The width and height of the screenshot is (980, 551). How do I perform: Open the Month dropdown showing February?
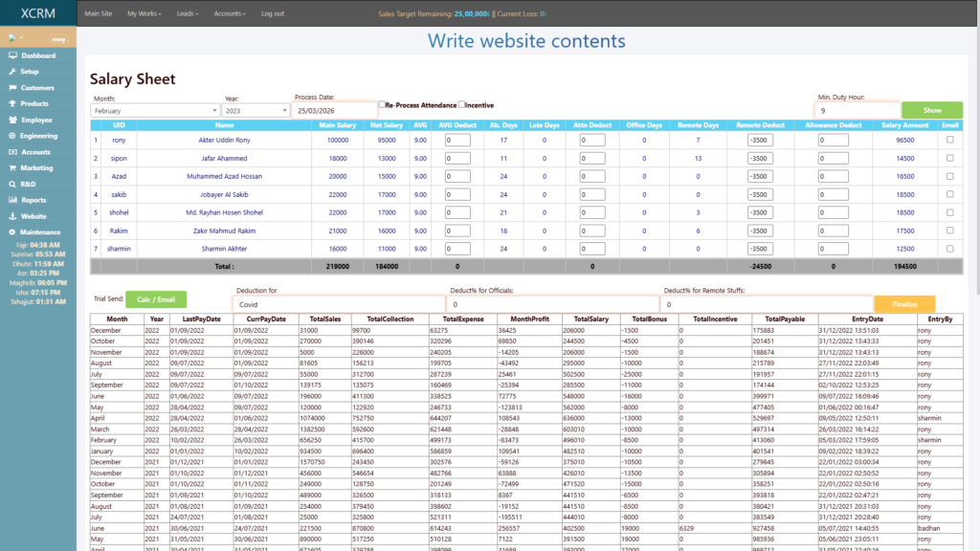coord(153,110)
